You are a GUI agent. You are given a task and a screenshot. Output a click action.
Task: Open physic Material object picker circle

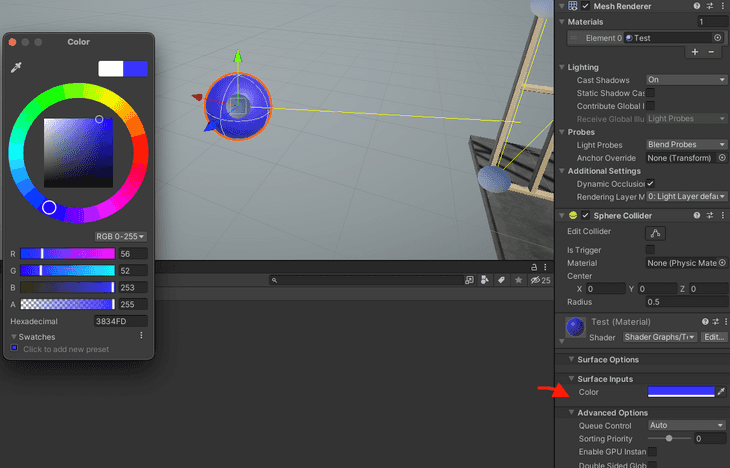coord(722,263)
